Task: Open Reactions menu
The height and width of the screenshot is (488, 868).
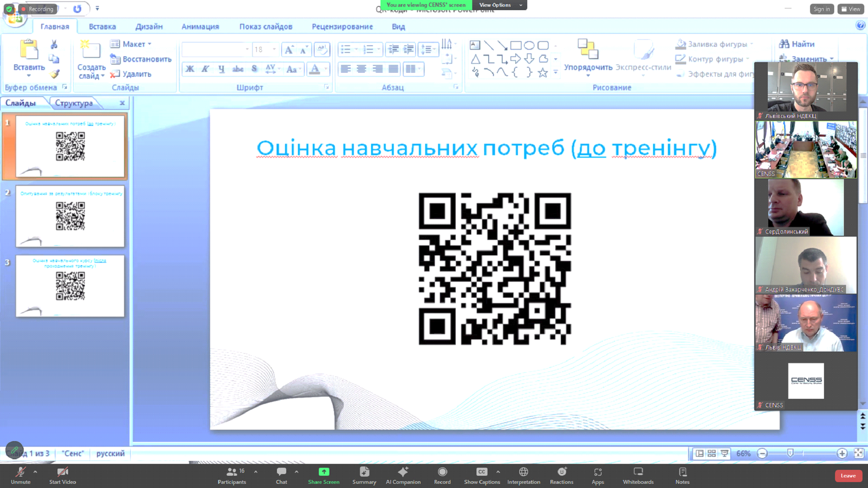Action: pos(561,475)
